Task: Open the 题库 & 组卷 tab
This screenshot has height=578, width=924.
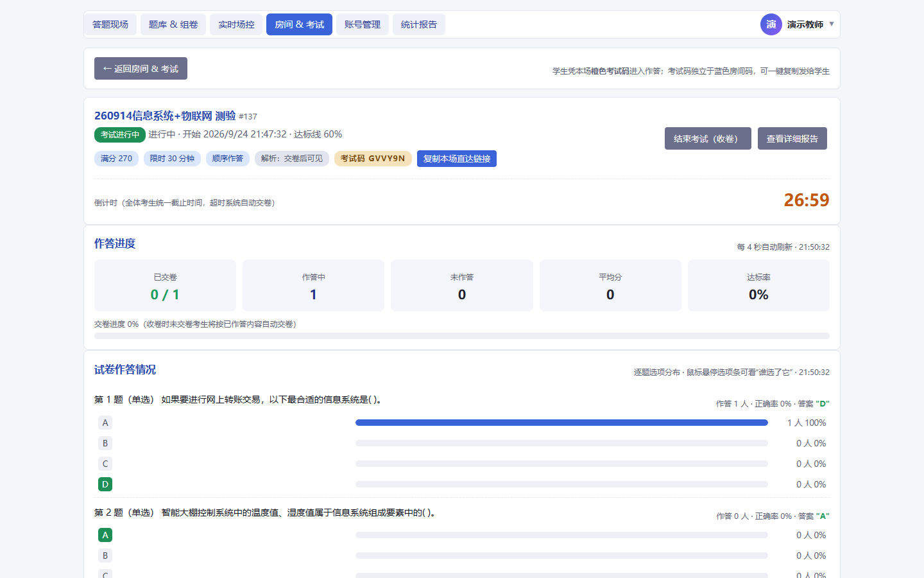Action: point(173,24)
